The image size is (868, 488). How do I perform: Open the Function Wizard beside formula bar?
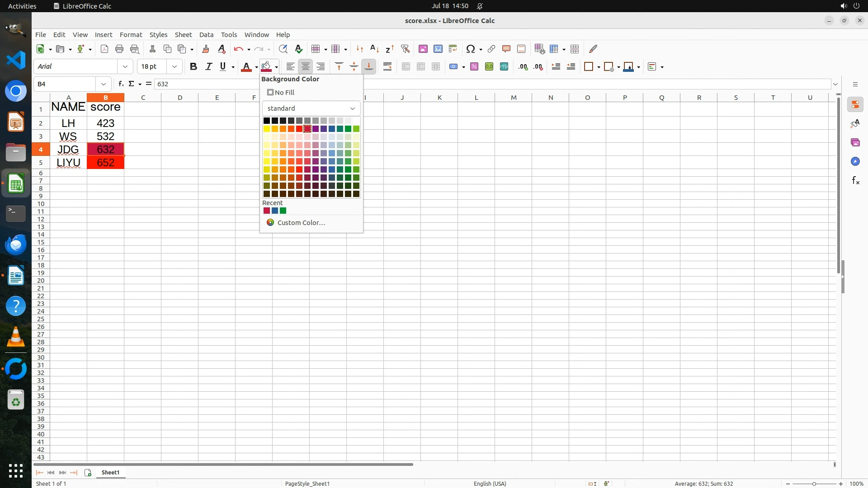pos(121,84)
